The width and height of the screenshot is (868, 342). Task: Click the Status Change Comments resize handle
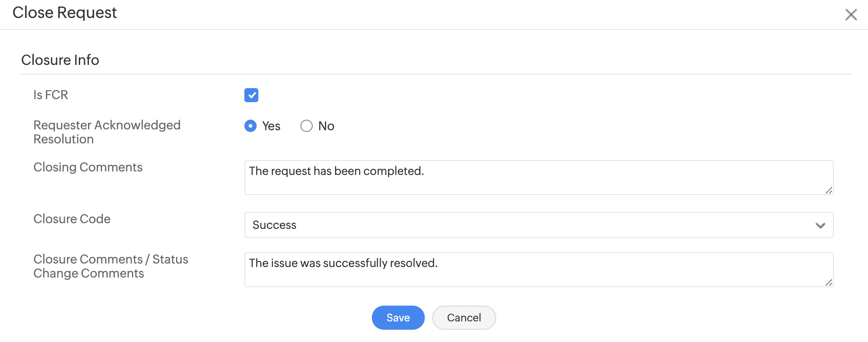(829, 283)
